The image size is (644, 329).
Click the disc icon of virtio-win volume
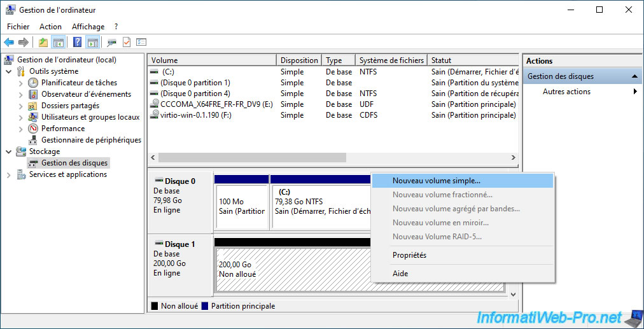pos(155,115)
